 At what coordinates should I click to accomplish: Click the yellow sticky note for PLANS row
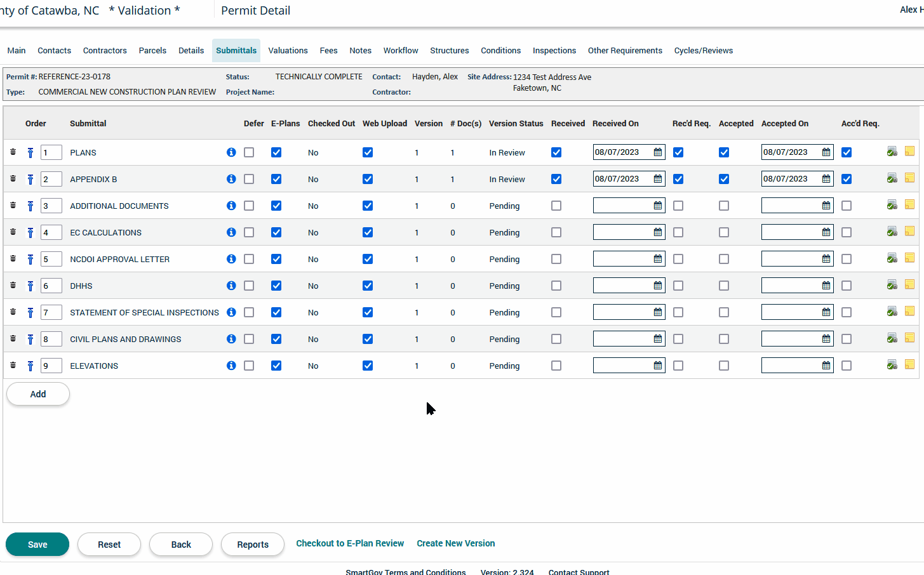click(909, 152)
